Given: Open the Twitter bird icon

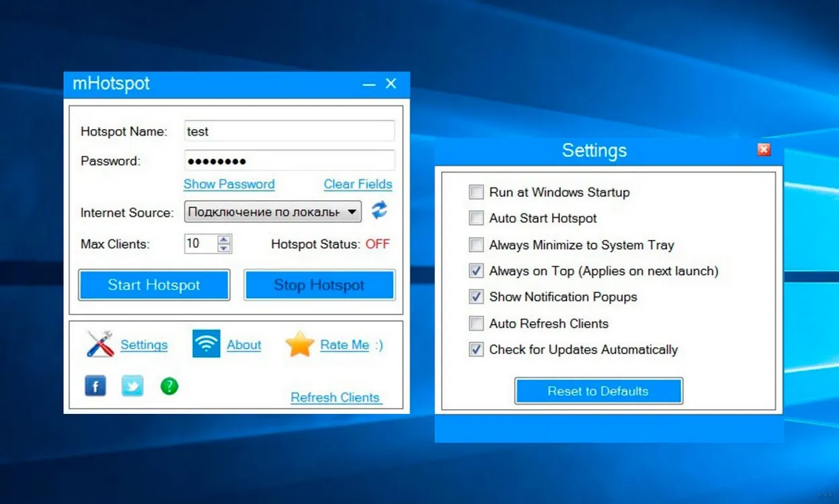Looking at the screenshot, I should 132,386.
